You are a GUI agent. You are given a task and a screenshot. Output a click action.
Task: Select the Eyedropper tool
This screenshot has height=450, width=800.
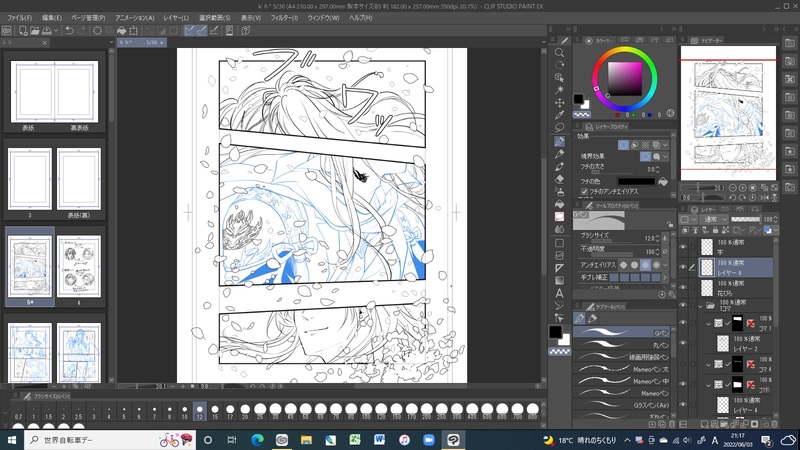click(559, 115)
